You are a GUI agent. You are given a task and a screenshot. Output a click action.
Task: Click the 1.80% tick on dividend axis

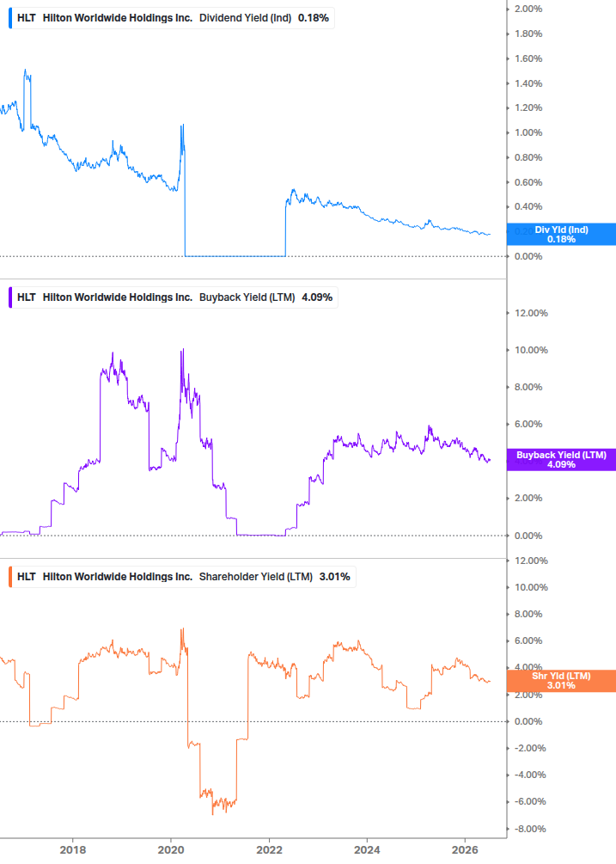(x=528, y=34)
